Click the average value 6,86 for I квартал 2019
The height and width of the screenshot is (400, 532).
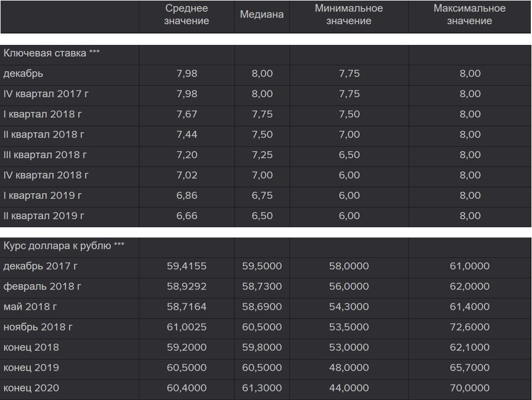point(186,195)
